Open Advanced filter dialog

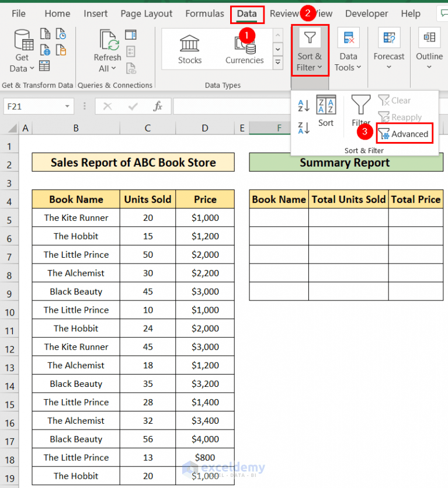coord(404,134)
